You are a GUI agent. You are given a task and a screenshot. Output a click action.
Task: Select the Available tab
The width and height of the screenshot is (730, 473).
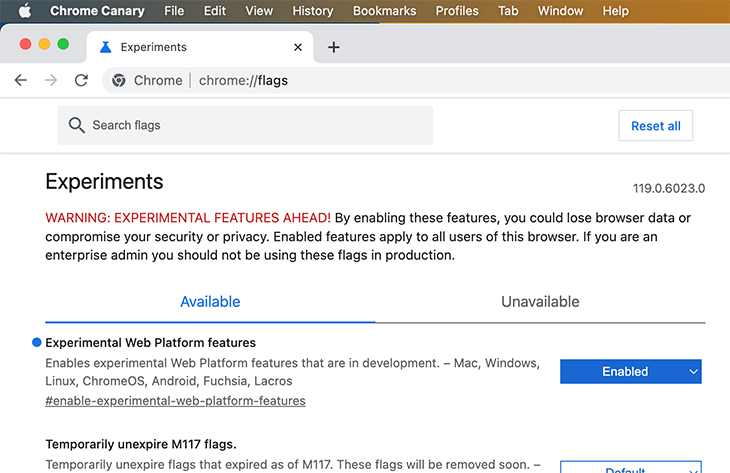210,302
